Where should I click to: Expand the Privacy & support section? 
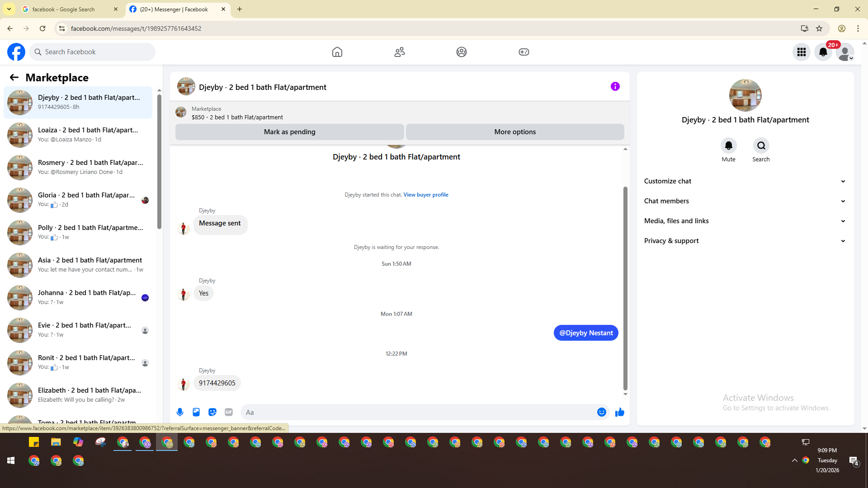click(745, 241)
